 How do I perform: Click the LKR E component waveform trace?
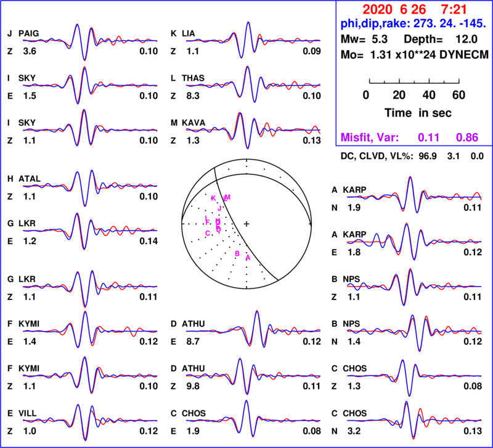click(x=90, y=231)
